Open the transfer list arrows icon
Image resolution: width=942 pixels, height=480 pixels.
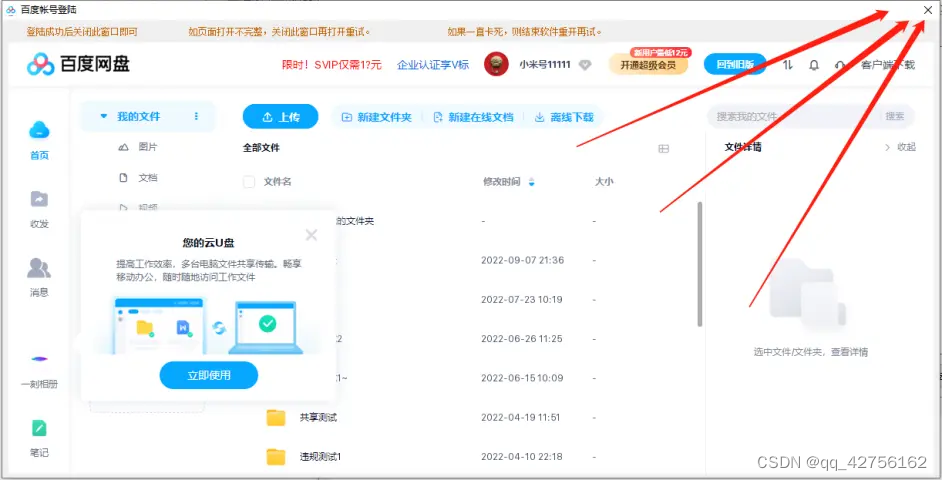tap(788, 65)
